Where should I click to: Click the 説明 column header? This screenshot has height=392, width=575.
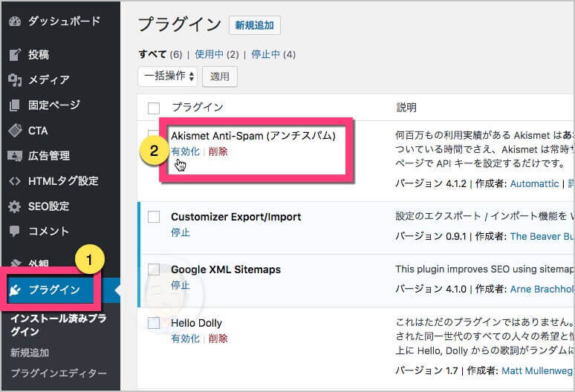(406, 108)
